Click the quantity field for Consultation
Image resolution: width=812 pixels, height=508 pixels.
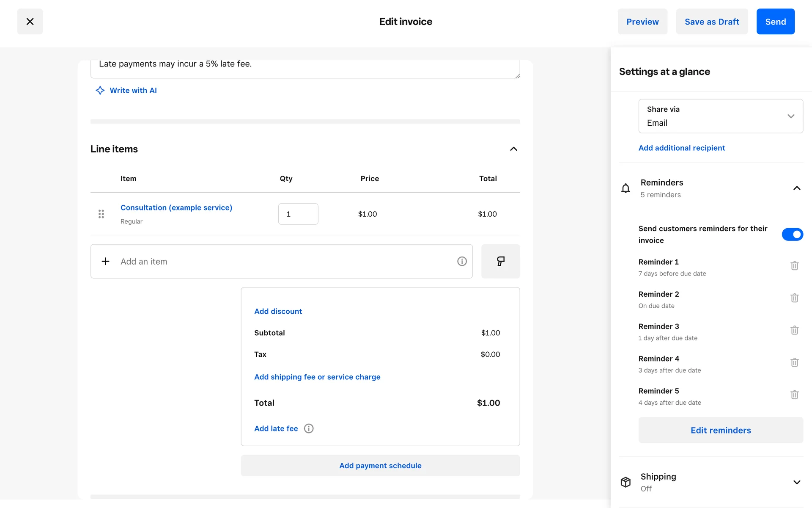point(298,214)
